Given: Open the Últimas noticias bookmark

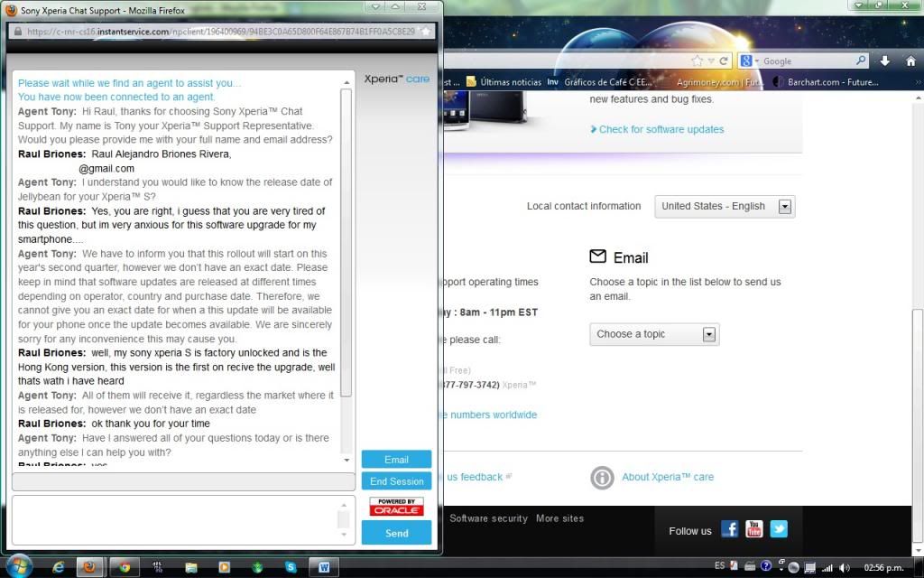Looking at the screenshot, I should pyautogui.click(x=504, y=82).
